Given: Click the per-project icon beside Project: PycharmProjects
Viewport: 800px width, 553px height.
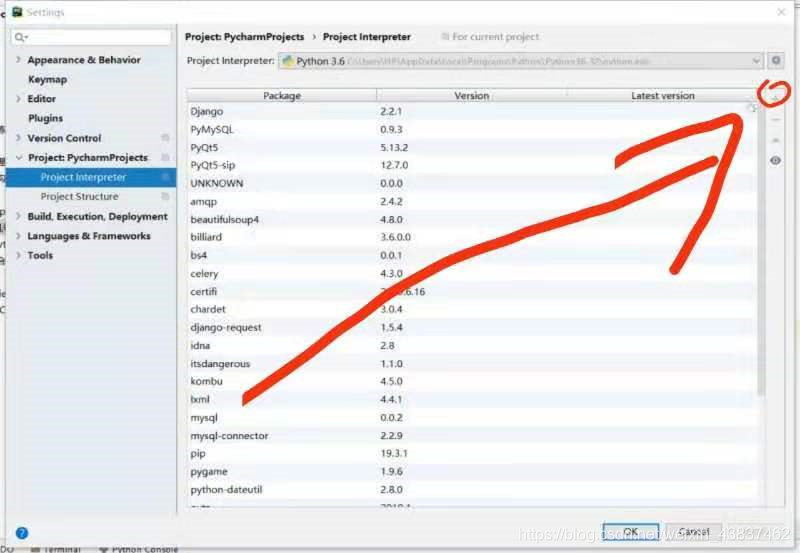Looking at the screenshot, I should point(165,157).
